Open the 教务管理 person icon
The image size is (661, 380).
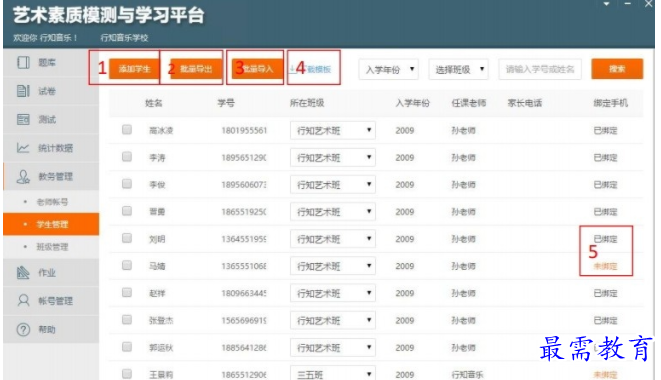tap(23, 176)
